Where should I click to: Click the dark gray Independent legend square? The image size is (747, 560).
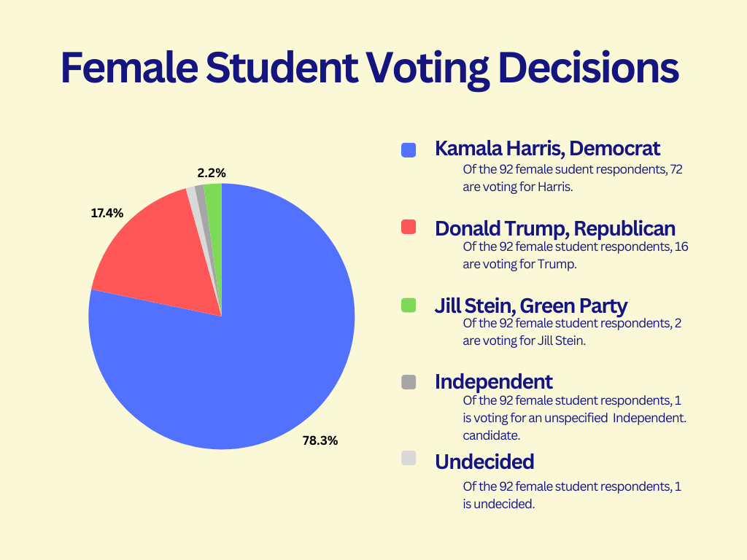click(x=409, y=381)
